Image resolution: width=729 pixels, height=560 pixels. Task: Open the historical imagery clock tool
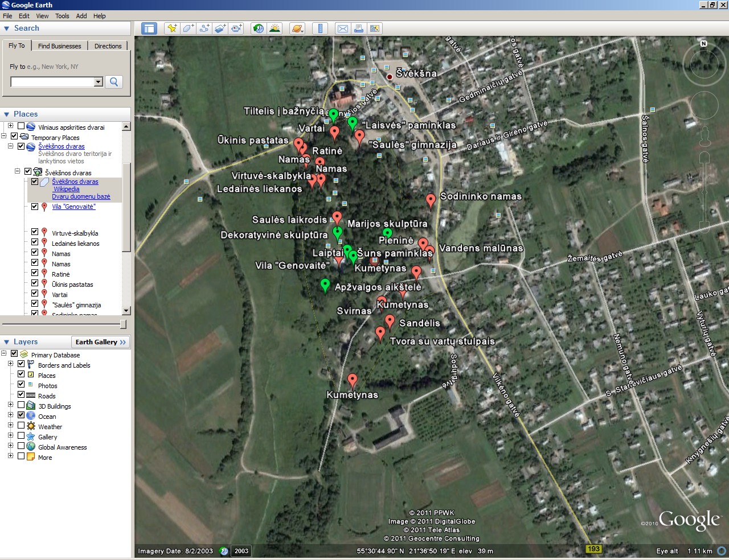pyautogui.click(x=259, y=28)
